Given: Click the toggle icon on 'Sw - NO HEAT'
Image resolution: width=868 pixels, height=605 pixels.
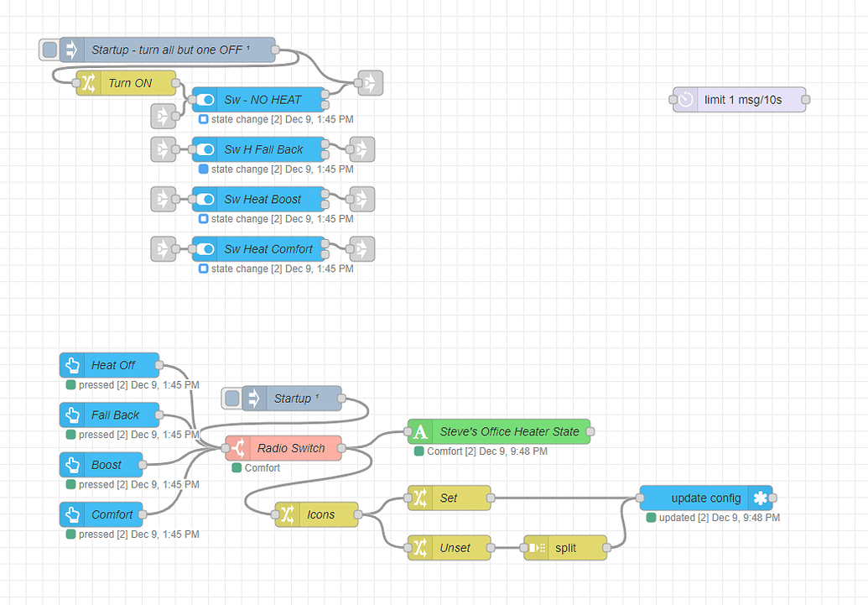Looking at the screenshot, I should pyautogui.click(x=205, y=100).
